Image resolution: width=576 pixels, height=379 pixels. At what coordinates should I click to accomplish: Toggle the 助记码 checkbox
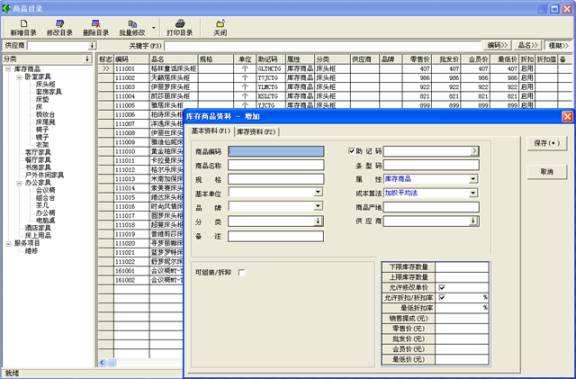click(351, 151)
